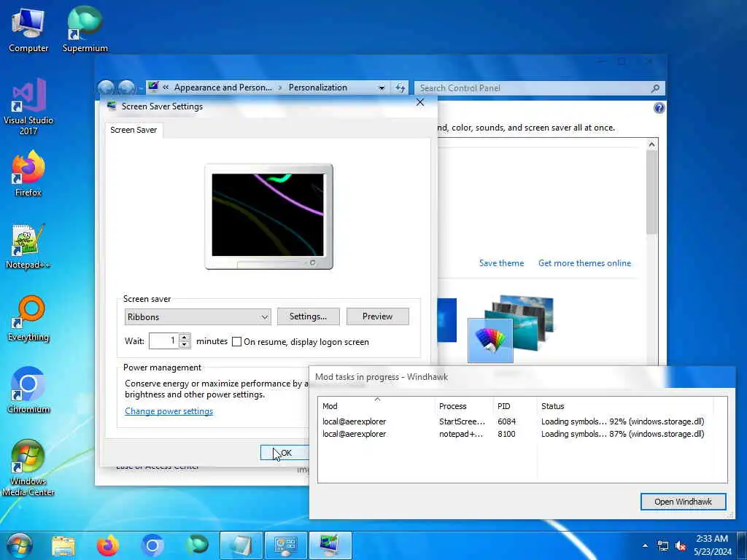Switch to the Control Panel taskbar button
Viewport: 747px width, 560px height.
click(286, 545)
